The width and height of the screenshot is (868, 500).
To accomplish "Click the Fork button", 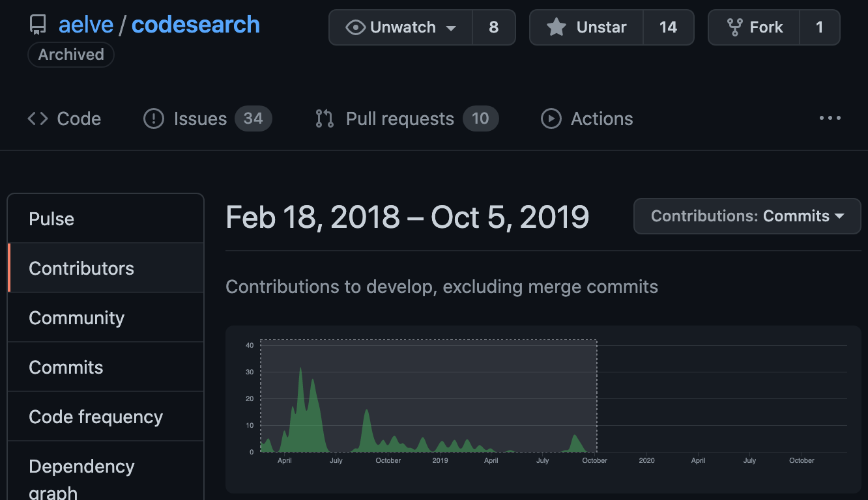I will pos(754,27).
